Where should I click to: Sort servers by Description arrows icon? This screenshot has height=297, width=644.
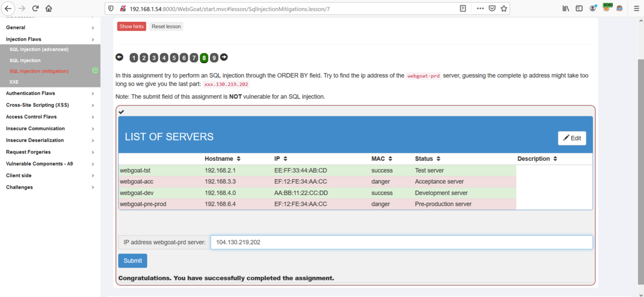tap(555, 159)
